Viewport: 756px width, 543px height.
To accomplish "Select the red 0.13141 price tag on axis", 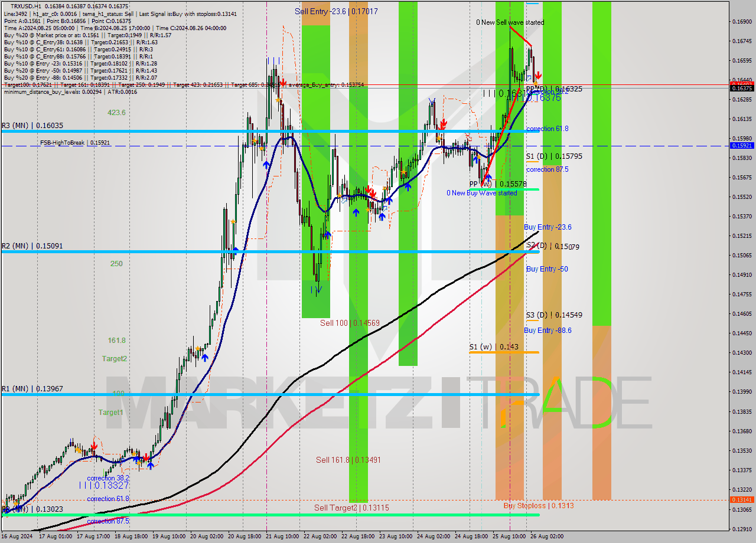I will point(742,500).
